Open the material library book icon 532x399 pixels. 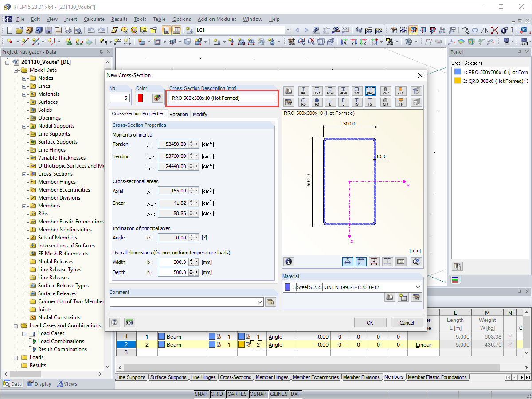pos(390,297)
